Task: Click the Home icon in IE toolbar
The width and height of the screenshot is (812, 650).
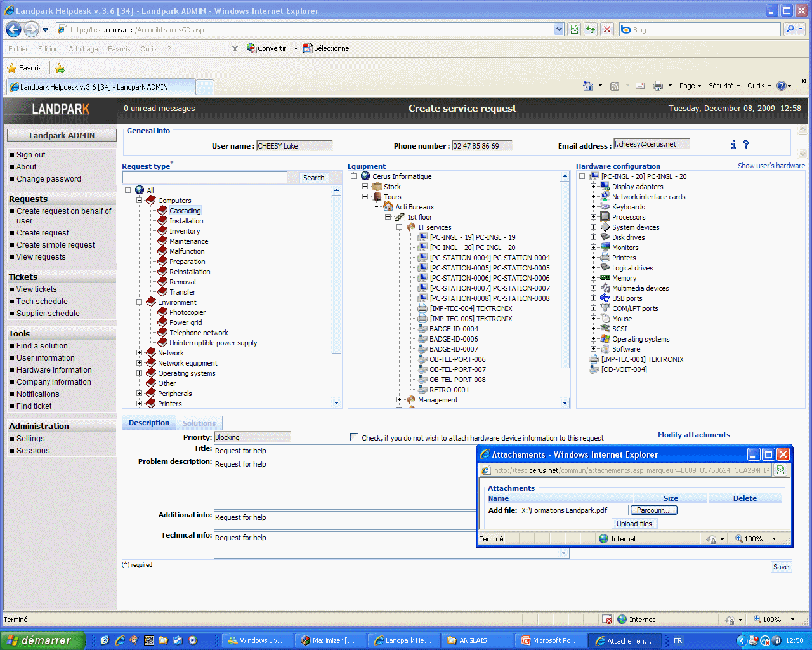Action: (x=588, y=86)
